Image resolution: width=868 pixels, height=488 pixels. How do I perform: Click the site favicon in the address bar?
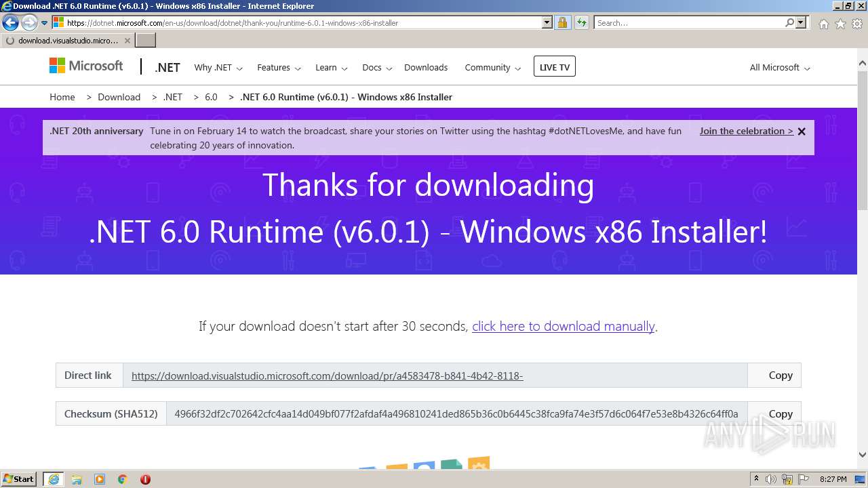[x=58, y=22]
